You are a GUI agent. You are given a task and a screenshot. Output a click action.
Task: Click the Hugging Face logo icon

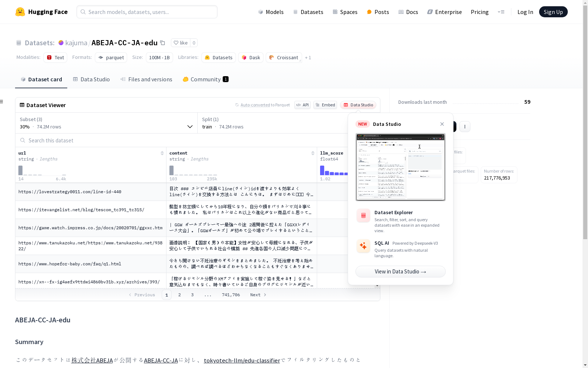pos(20,12)
